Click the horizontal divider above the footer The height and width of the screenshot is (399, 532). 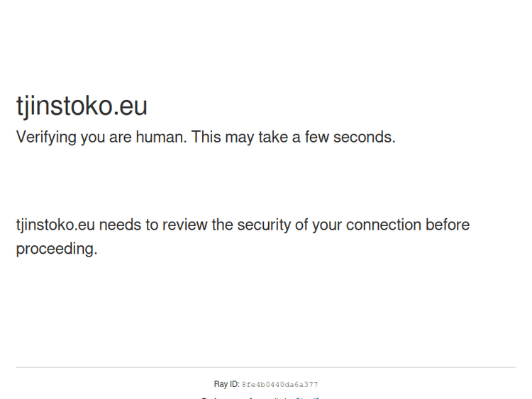266,367
